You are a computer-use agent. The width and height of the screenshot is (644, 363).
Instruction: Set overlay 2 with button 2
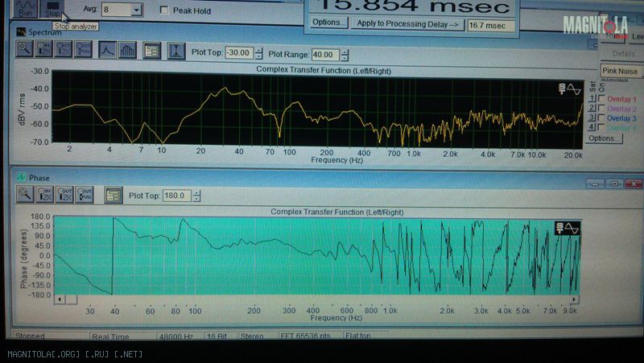pyautogui.click(x=592, y=108)
